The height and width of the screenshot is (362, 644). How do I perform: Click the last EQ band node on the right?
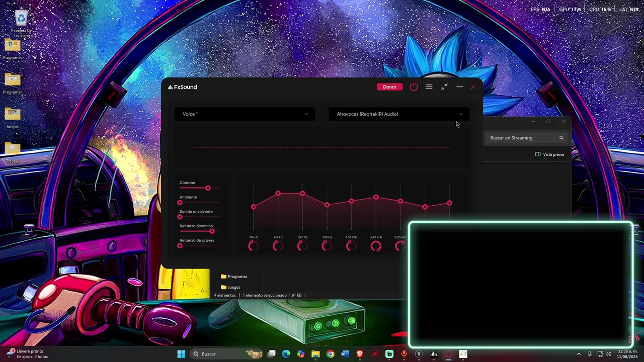pos(449,203)
